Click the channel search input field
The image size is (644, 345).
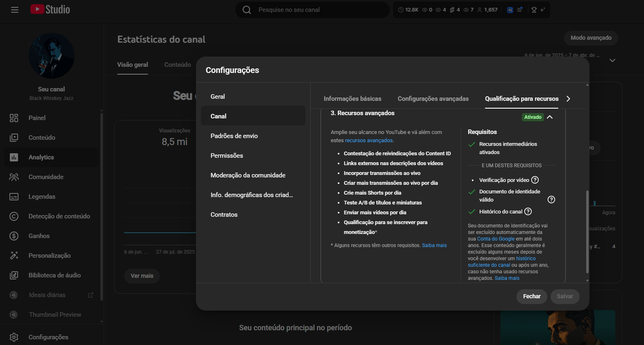coord(320,10)
